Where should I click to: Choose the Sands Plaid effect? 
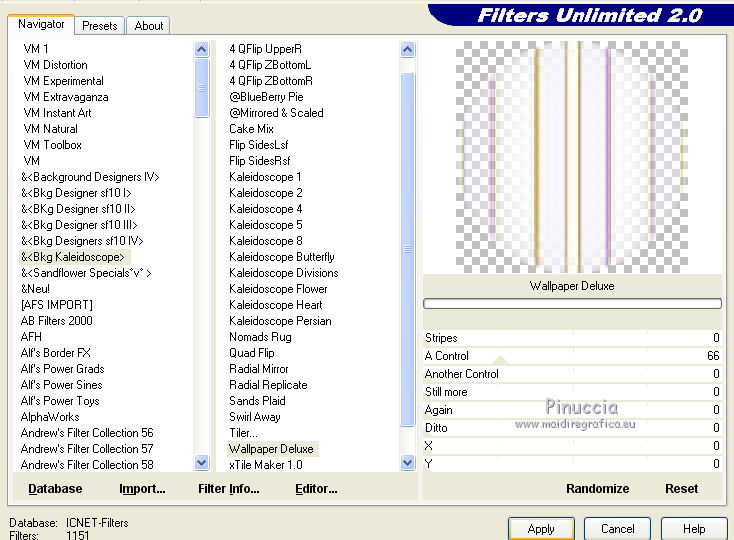point(257,401)
